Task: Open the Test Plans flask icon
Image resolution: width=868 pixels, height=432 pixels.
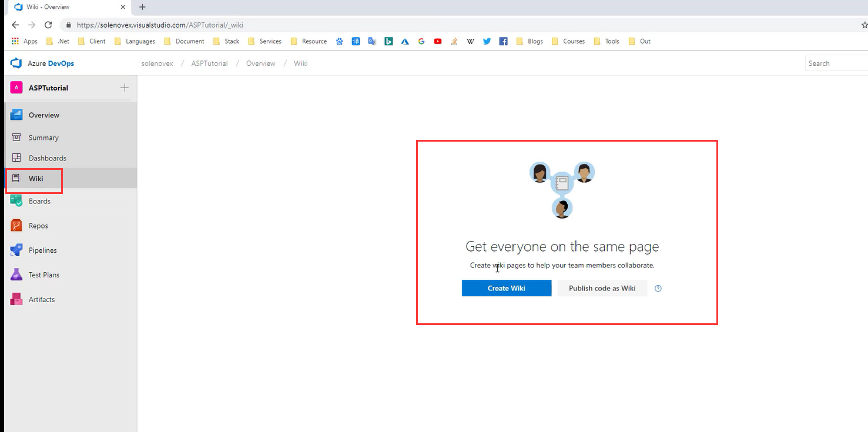Action: [x=16, y=275]
